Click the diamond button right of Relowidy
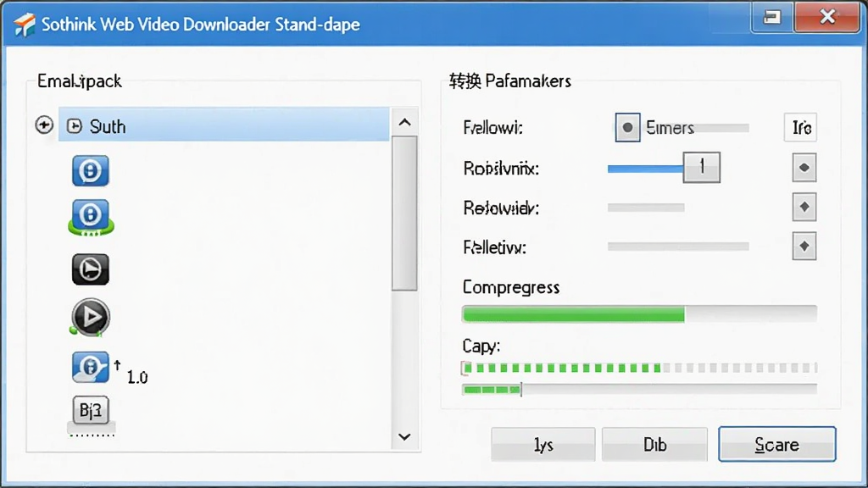Screen dimensions: 868x488 804,207
